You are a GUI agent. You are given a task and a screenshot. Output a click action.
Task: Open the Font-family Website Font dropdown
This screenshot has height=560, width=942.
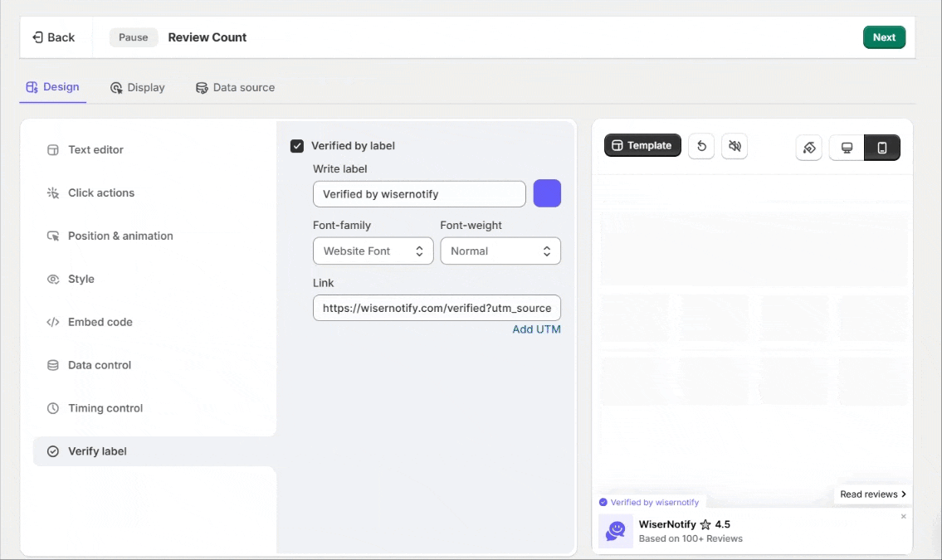coord(373,251)
